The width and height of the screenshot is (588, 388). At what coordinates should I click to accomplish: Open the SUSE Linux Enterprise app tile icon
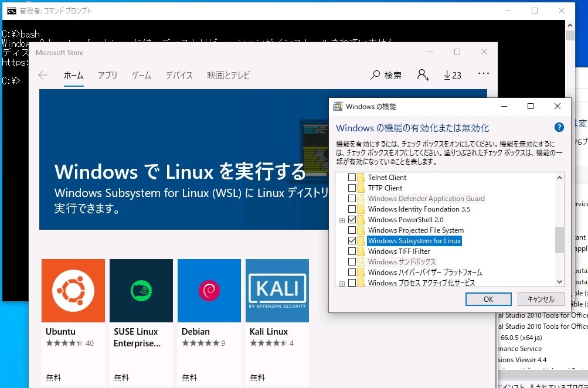[141, 291]
